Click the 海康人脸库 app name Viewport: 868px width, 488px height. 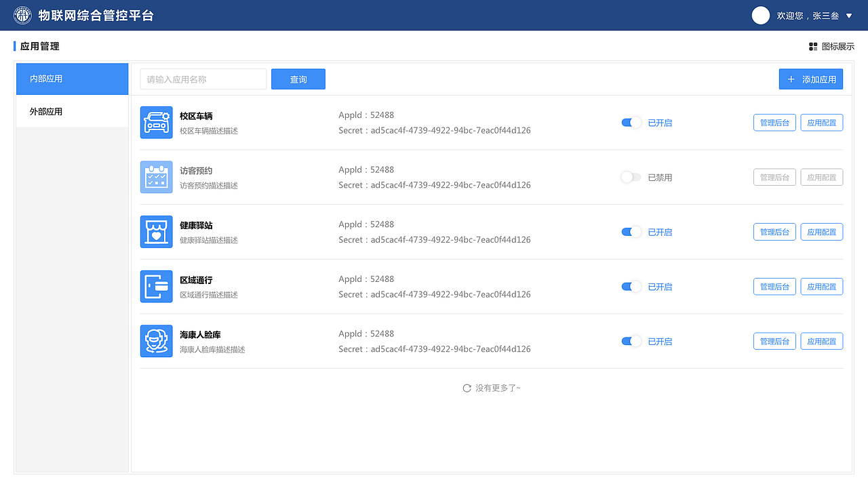200,335
